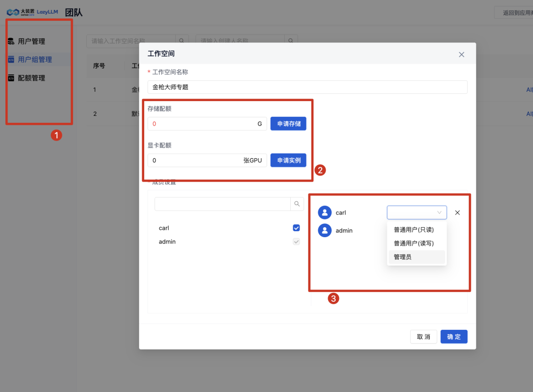Uncheck the carl member checkbox

click(297, 228)
